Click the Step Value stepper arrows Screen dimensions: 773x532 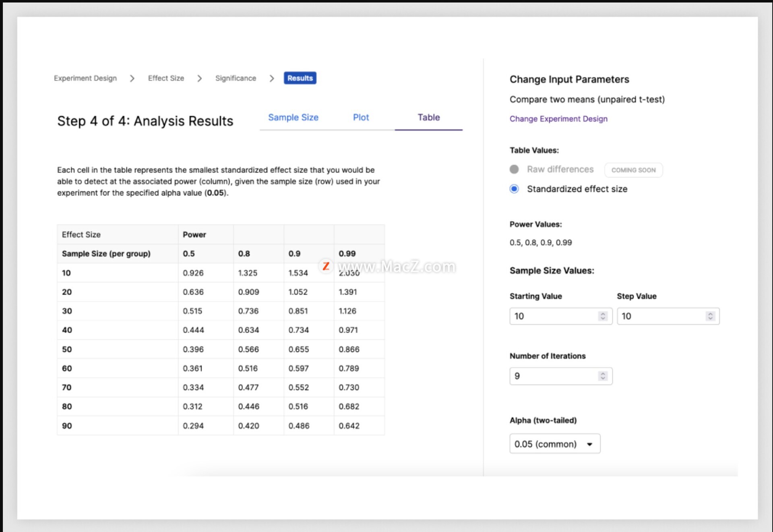click(710, 316)
